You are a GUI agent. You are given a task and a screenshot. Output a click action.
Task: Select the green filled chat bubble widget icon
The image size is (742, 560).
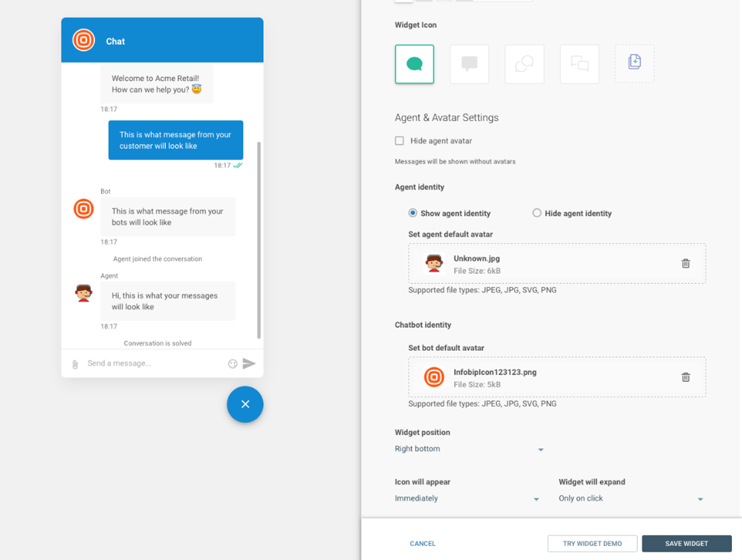[414, 64]
